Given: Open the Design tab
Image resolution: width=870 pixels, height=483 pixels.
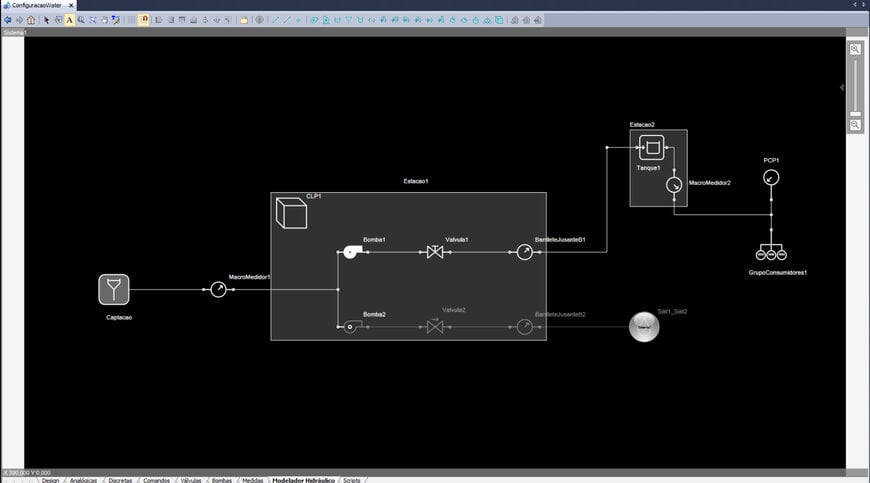Looking at the screenshot, I should [x=50, y=480].
